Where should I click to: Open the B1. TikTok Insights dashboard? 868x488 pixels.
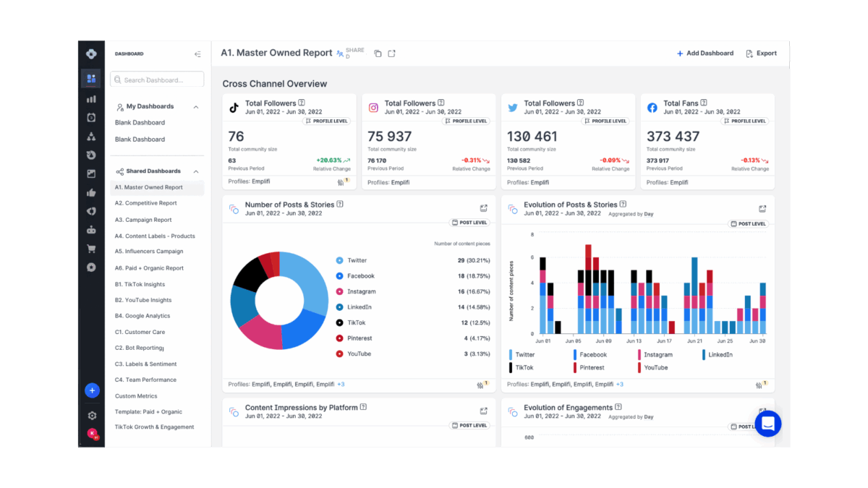[x=140, y=284]
